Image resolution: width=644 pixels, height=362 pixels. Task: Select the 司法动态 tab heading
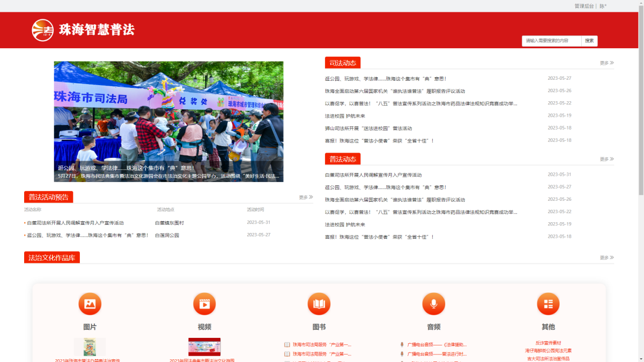pyautogui.click(x=343, y=63)
